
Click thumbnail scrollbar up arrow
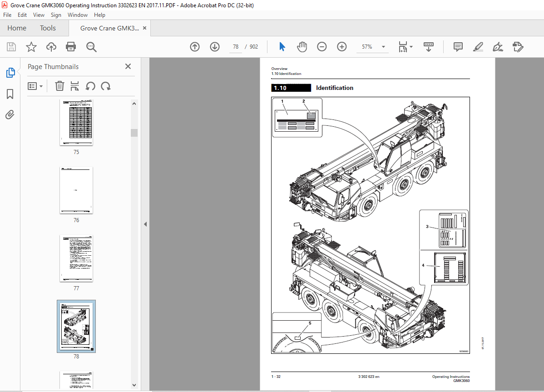point(134,104)
